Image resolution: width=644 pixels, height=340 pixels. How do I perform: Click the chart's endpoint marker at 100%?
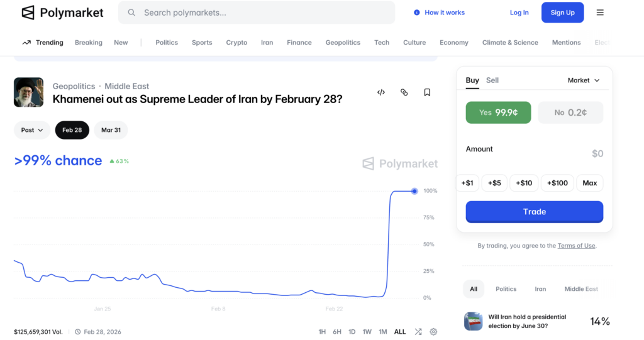pyautogui.click(x=414, y=191)
